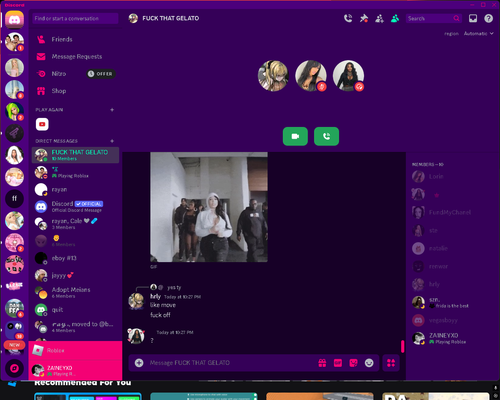Image resolution: width=500 pixels, height=400 pixels.
Task: Open rayan, Cole group DM
Action: click(x=75, y=224)
